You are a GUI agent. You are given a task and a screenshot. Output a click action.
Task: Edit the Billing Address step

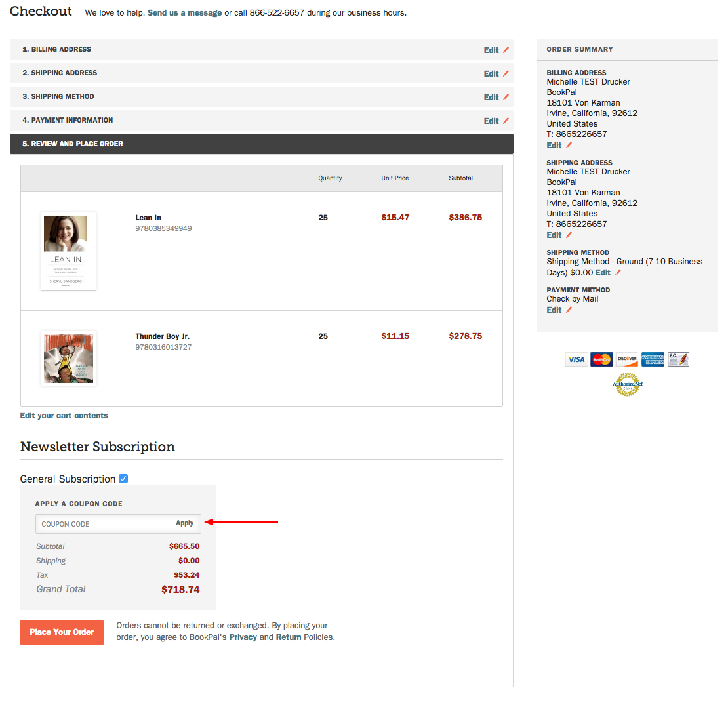[x=491, y=50]
